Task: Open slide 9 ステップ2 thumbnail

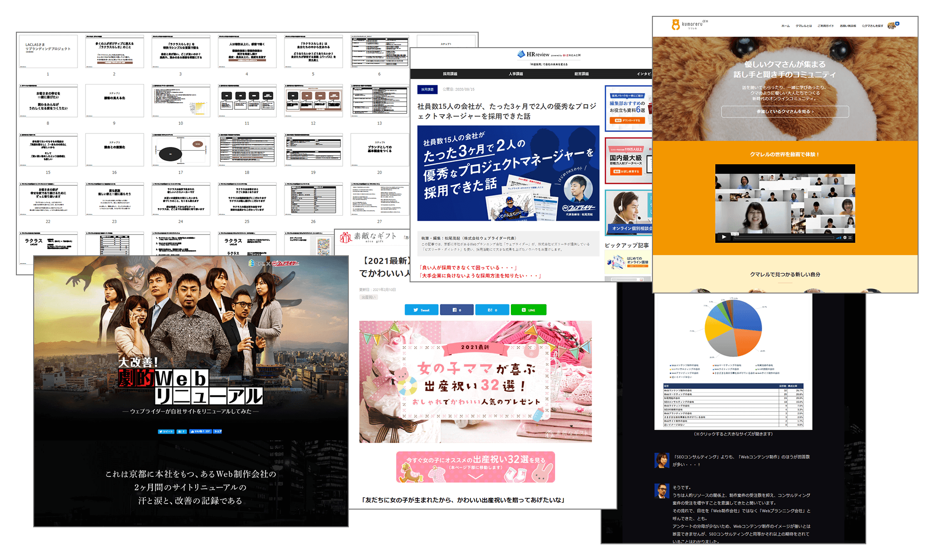Action: tap(114, 100)
